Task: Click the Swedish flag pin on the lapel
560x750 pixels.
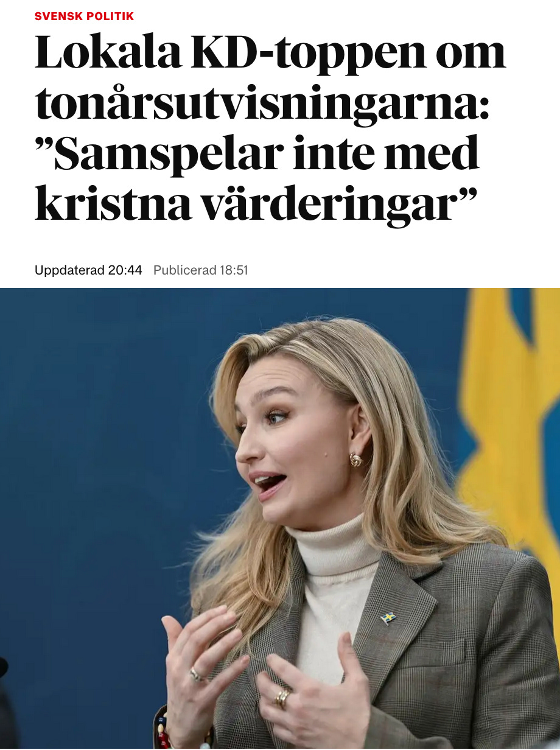Action: pos(388,618)
